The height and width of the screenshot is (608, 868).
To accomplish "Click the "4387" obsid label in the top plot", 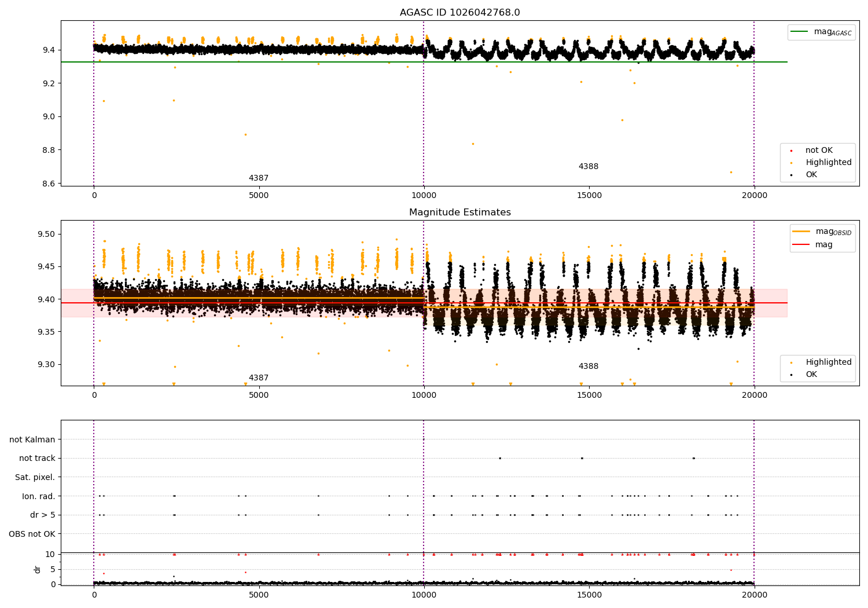I will point(259,178).
